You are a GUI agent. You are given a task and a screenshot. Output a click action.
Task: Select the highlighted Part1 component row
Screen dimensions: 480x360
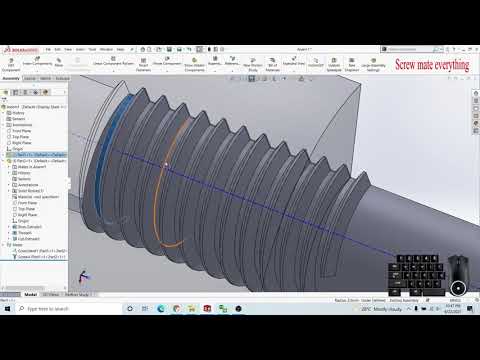pos(37,155)
